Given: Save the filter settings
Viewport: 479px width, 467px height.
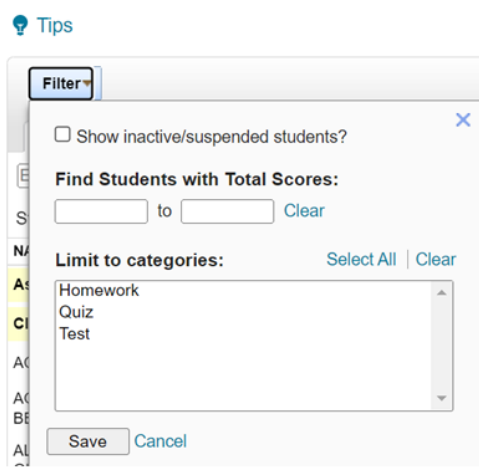Looking at the screenshot, I should coord(88,441).
